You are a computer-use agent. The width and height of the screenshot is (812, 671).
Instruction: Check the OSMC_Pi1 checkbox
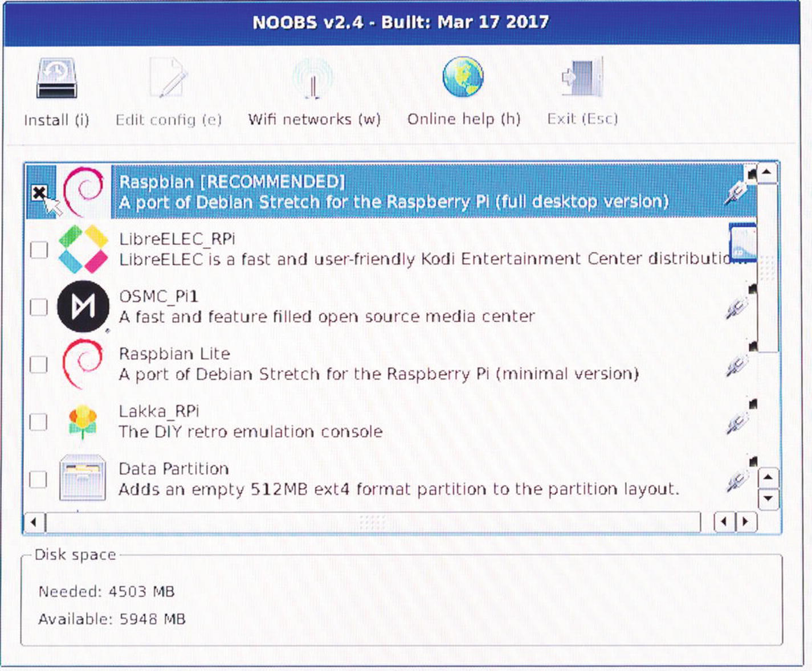[38, 307]
